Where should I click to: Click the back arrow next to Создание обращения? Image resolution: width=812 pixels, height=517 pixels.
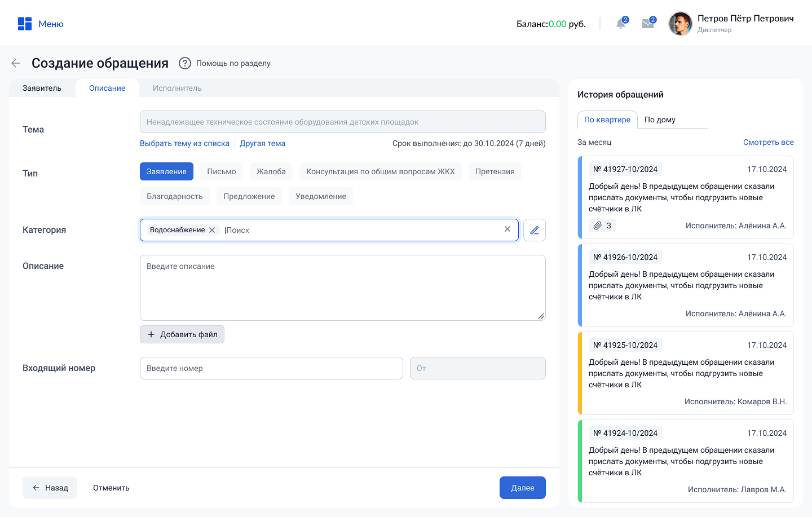point(16,63)
